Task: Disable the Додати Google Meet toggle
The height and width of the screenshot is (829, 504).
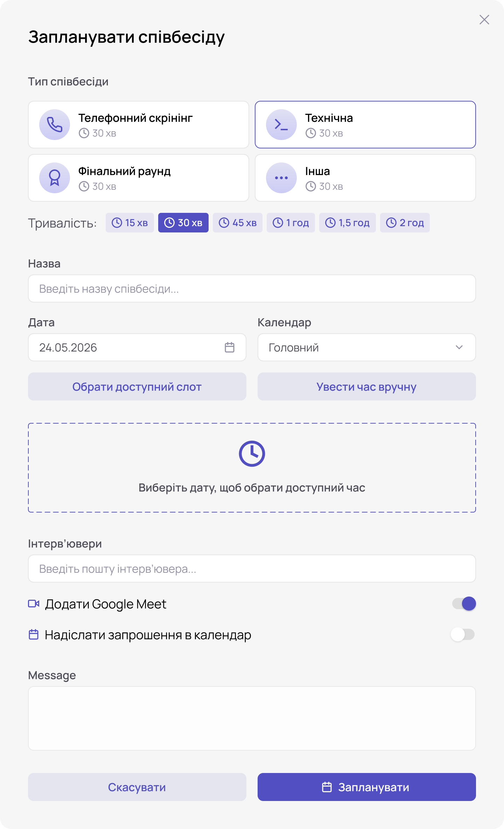Action: pyautogui.click(x=464, y=604)
